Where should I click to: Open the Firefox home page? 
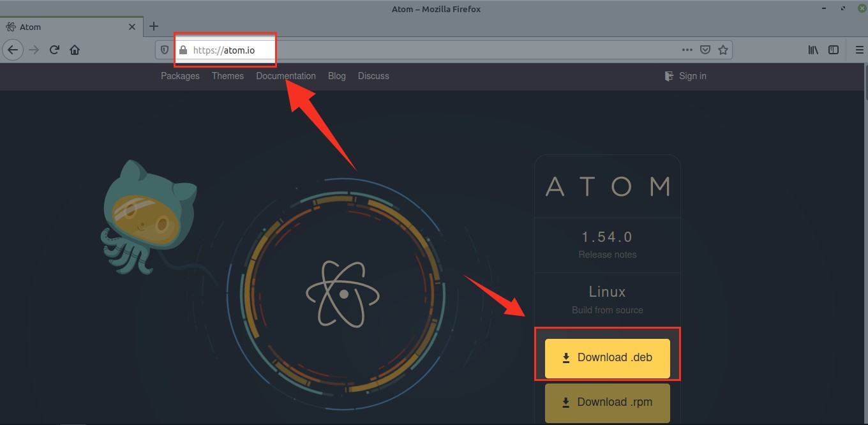(75, 50)
